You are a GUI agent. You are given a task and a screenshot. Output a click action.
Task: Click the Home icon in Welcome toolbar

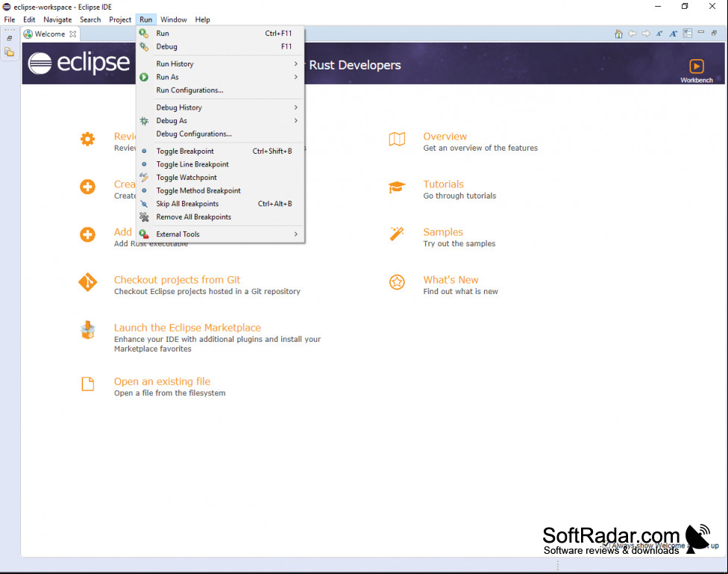(618, 34)
